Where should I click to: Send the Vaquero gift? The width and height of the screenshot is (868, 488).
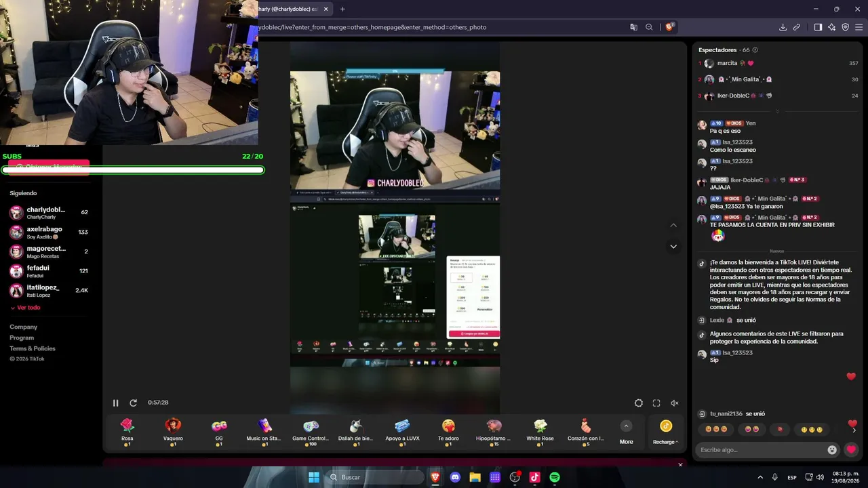coord(173,431)
